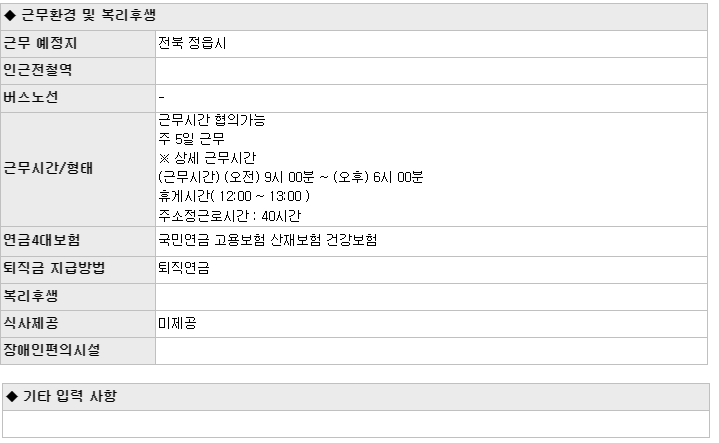Click the diamond icon beside 근무환경 및 복리후생
Viewport: 719px width, 443px height.
point(10,16)
